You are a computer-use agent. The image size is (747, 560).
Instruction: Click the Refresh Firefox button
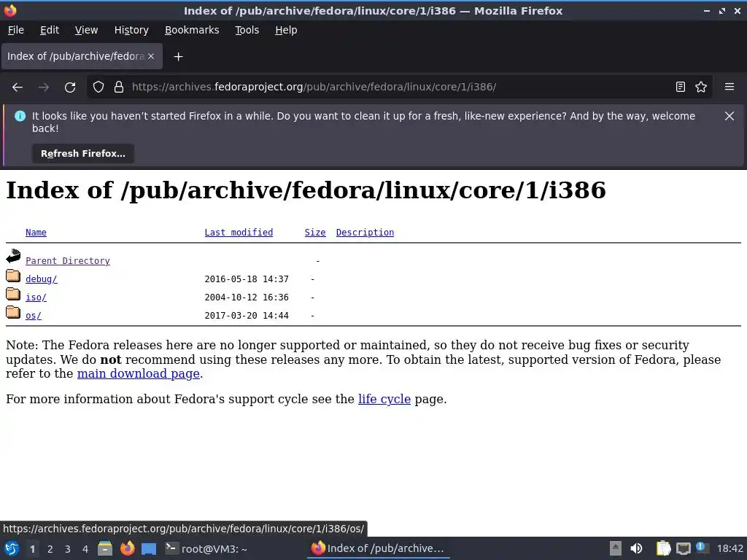tap(83, 154)
